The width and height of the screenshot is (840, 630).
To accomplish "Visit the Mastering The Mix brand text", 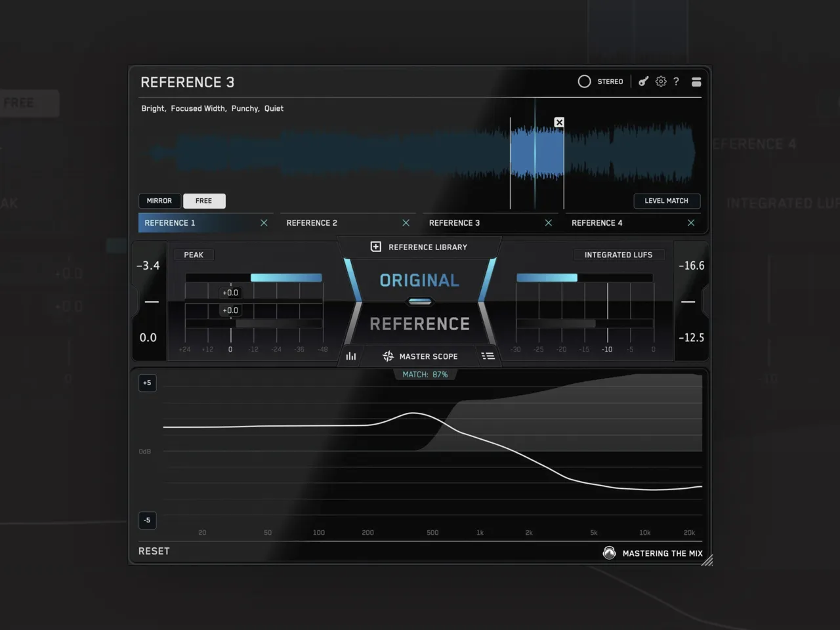I will click(x=663, y=553).
